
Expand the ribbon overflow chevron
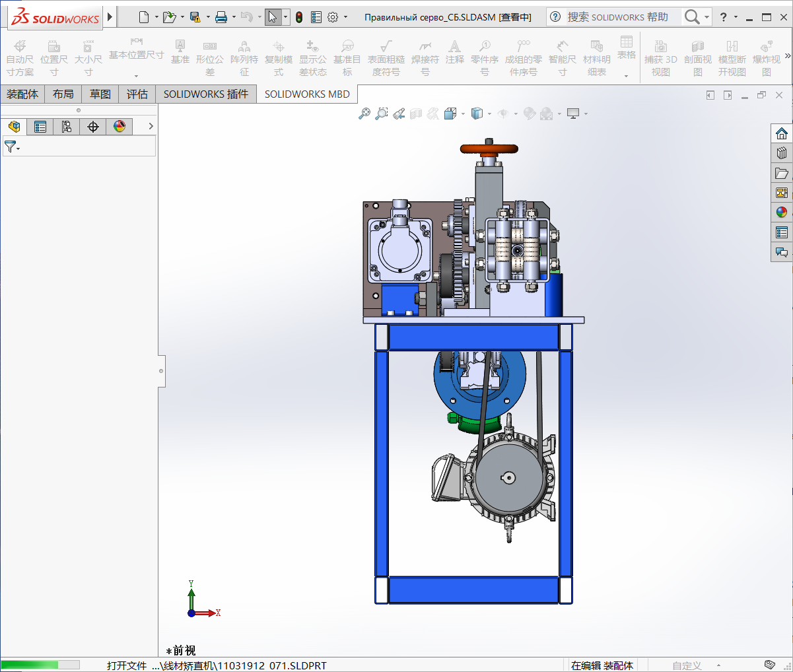[x=787, y=56]
